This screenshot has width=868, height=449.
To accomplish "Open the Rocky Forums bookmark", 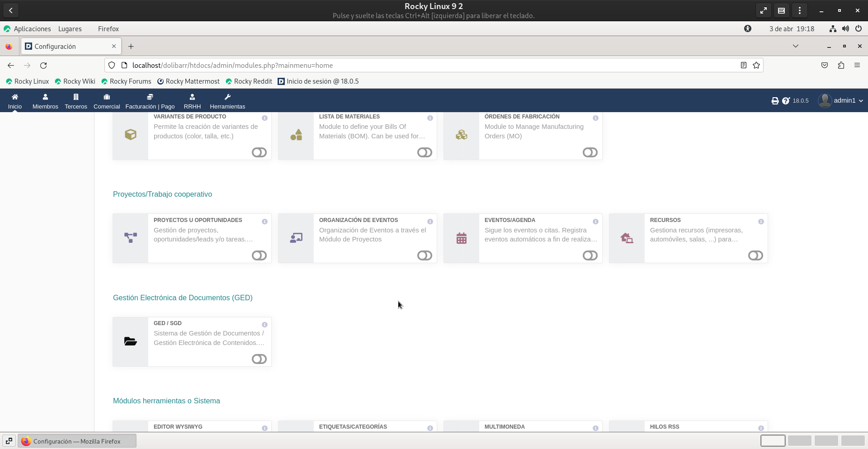I will point(126,81).
